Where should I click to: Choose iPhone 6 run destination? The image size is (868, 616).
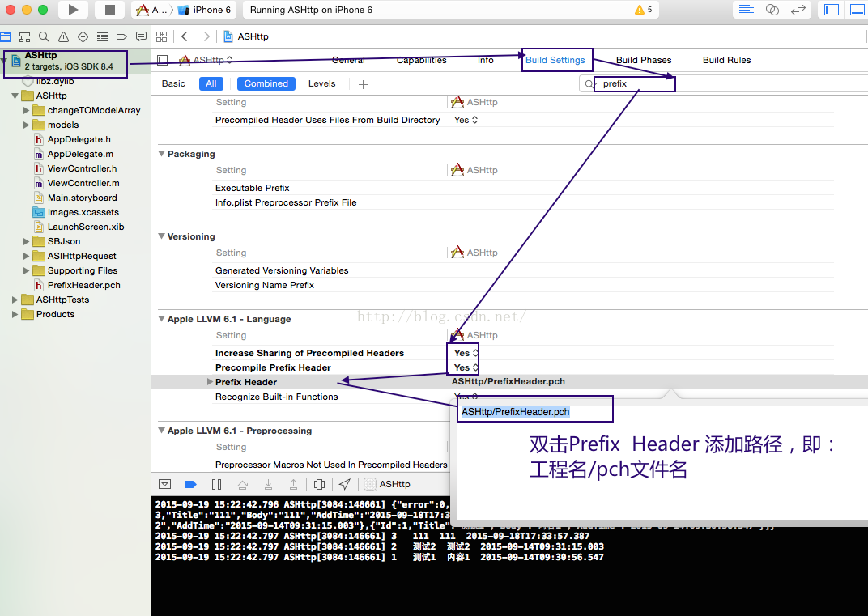(x=205, y=10)
